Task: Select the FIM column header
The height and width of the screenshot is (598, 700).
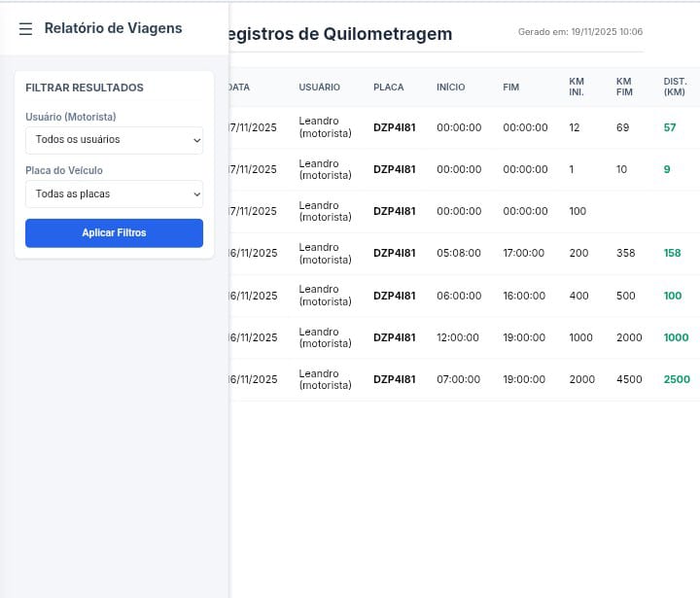Action: (510, 88)
